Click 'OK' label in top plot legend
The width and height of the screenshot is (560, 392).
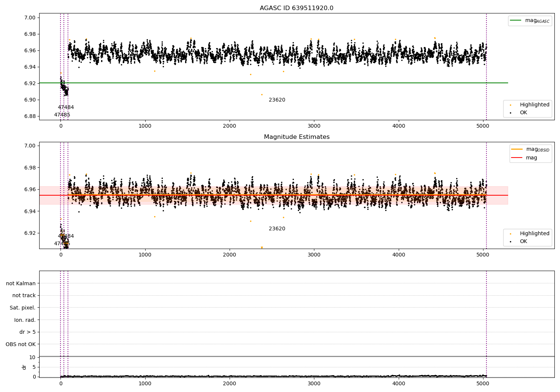523,112
